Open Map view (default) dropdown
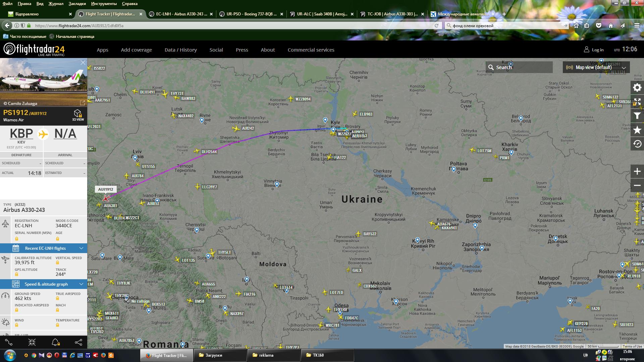 [x=596, y=67]
